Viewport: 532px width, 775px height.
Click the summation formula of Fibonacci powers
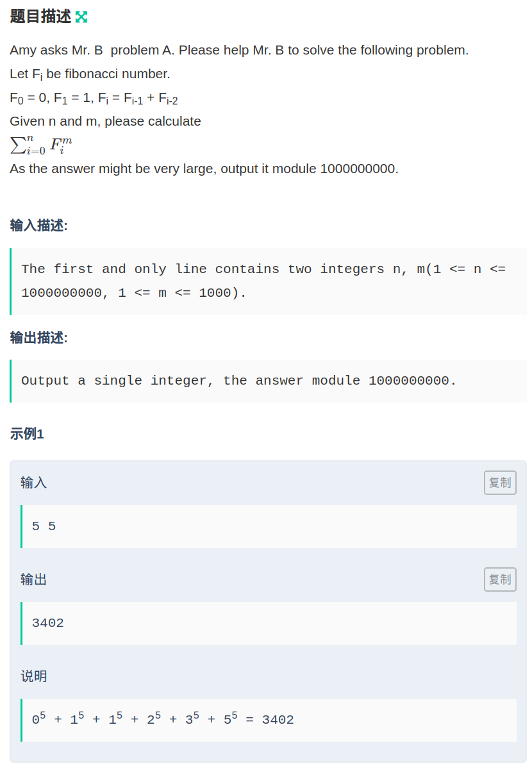41,144
